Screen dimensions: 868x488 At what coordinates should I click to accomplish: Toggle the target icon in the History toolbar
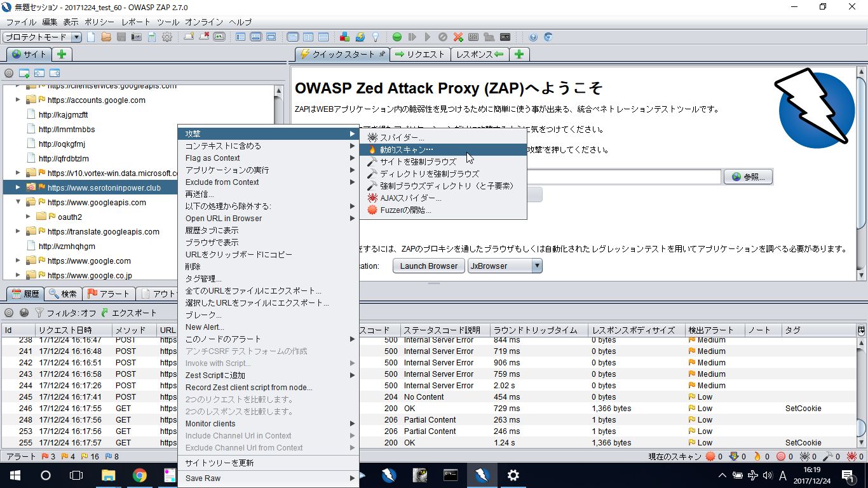click(x=9, y=313)
